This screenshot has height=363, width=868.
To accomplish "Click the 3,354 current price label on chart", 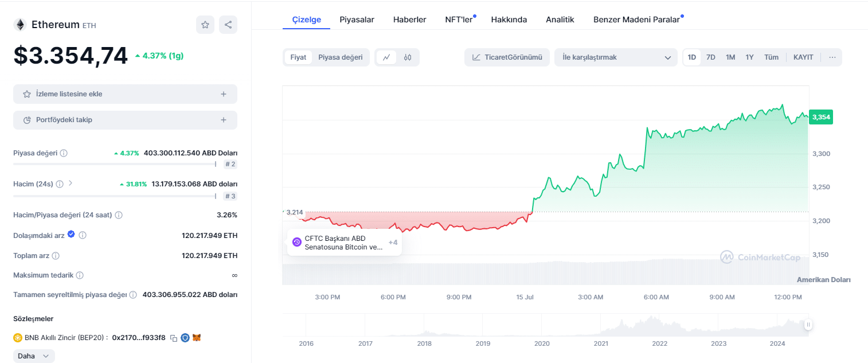I will pos(821,117).
